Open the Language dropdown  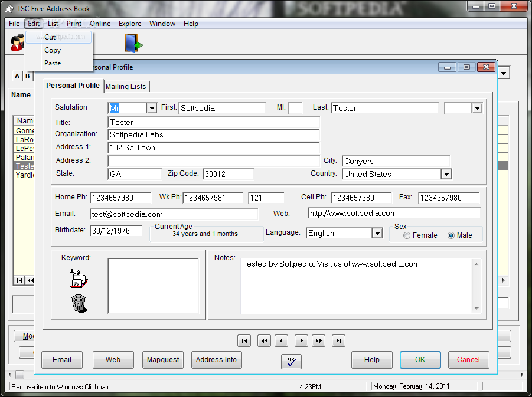[x=377, y=233]
